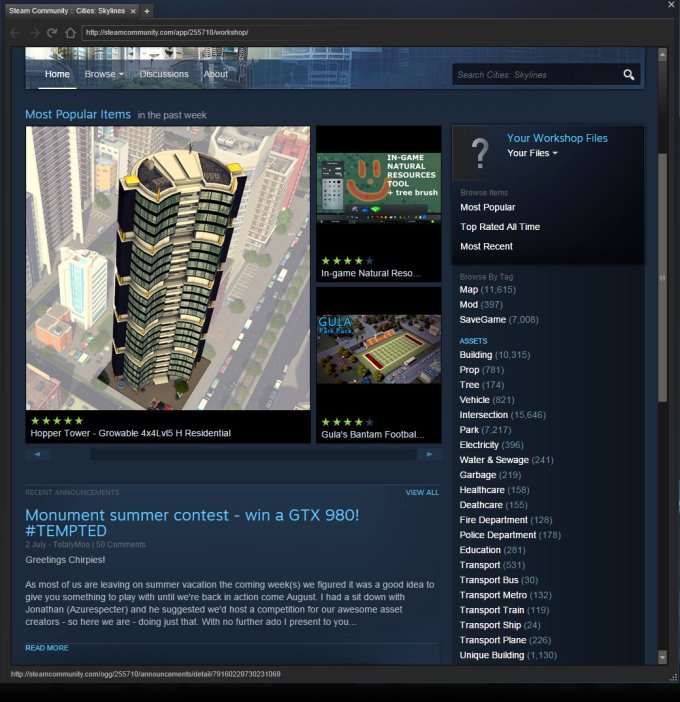680x702 pixels.
Task: Open Most Popular Items heading link
Action: tap(78, 115)
